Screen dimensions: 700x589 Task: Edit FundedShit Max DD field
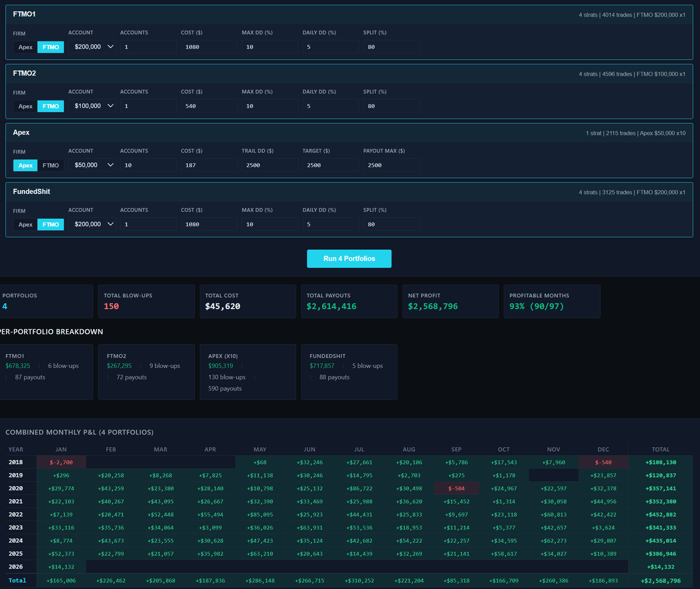pyautogui.click(x=270, y=224)
